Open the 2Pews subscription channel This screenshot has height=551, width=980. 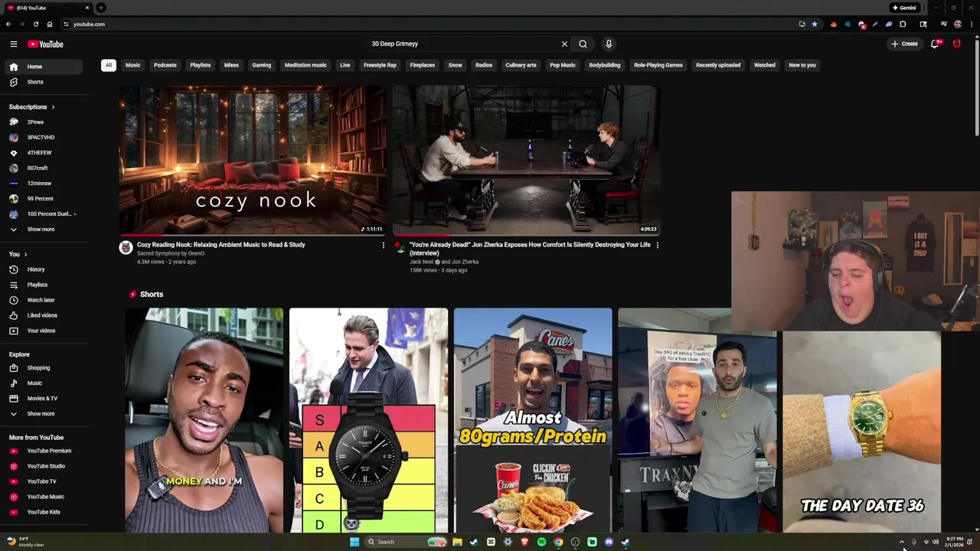[43, 122]
